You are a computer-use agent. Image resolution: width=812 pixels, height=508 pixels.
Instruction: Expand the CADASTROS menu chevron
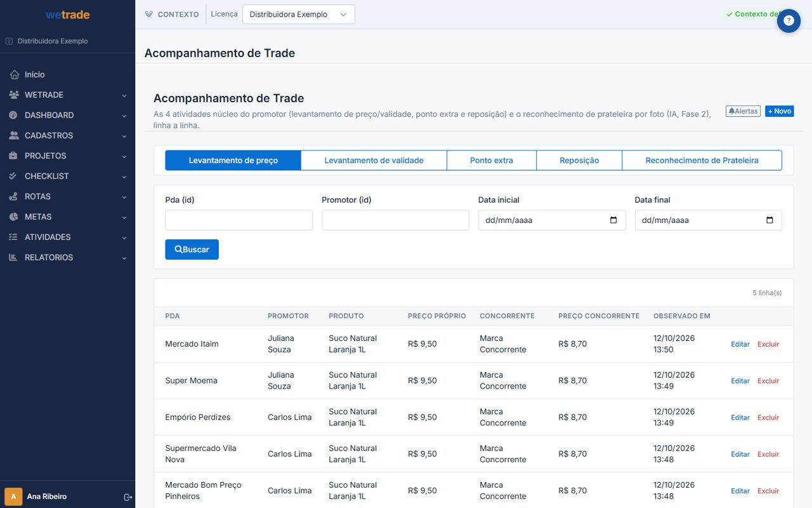point(124,136)
